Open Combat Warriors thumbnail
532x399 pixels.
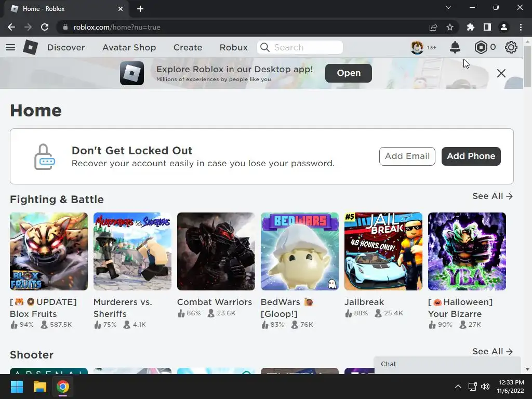click(x=216, y=251)
